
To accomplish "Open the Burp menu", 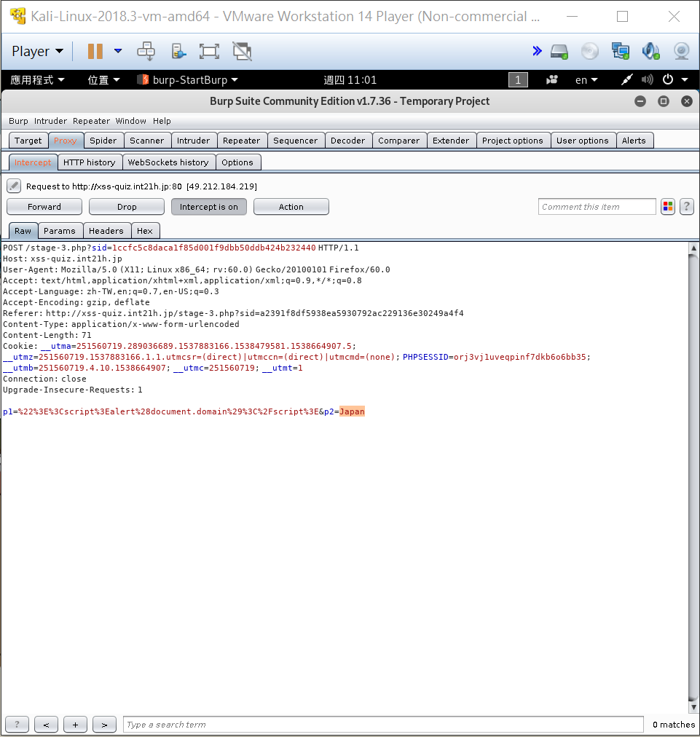I will pyautogui.click(x=18, y=121).
